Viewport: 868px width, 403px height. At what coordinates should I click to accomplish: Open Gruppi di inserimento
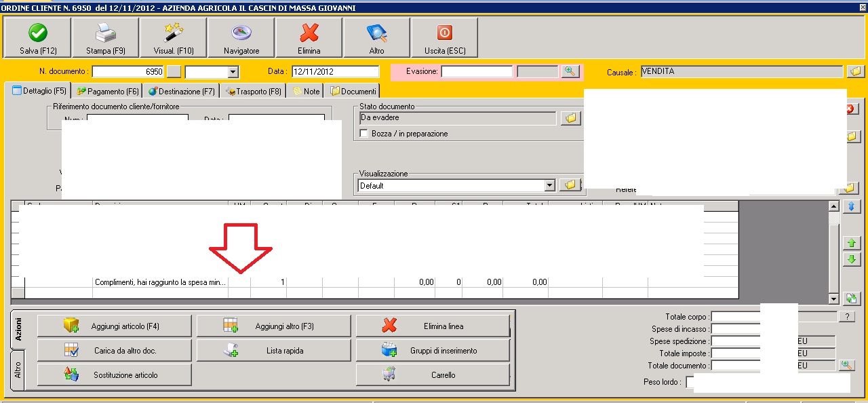[433, 351]
